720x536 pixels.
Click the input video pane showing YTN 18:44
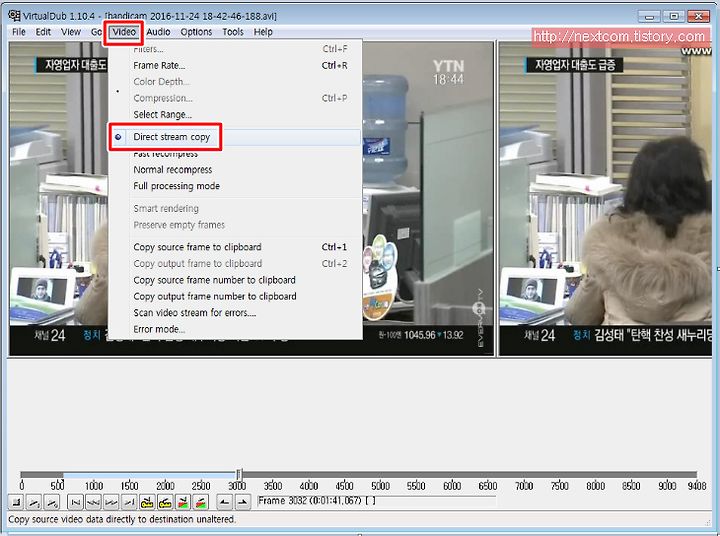(428, 198)
